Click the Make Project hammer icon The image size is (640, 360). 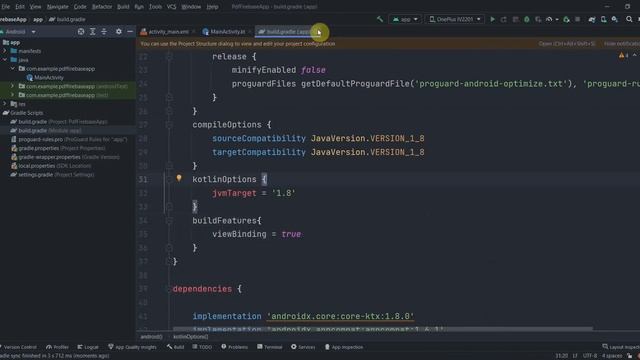coord(380,19)
